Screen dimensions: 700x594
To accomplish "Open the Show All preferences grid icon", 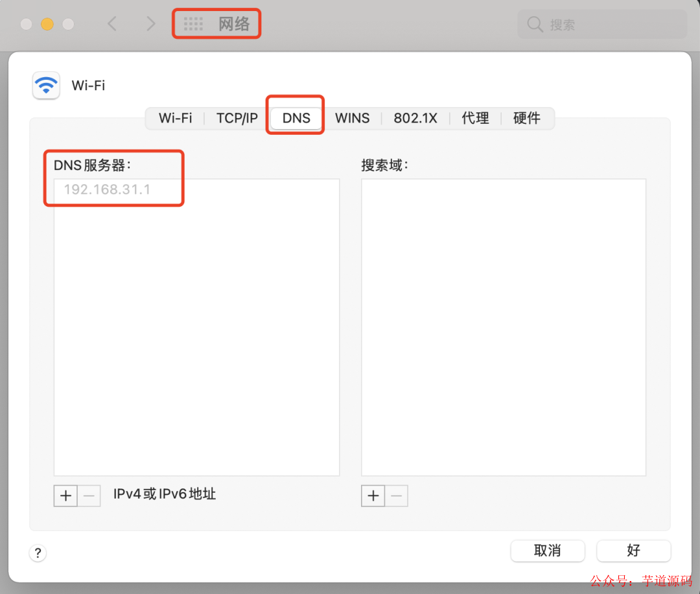I will [193, 23].
